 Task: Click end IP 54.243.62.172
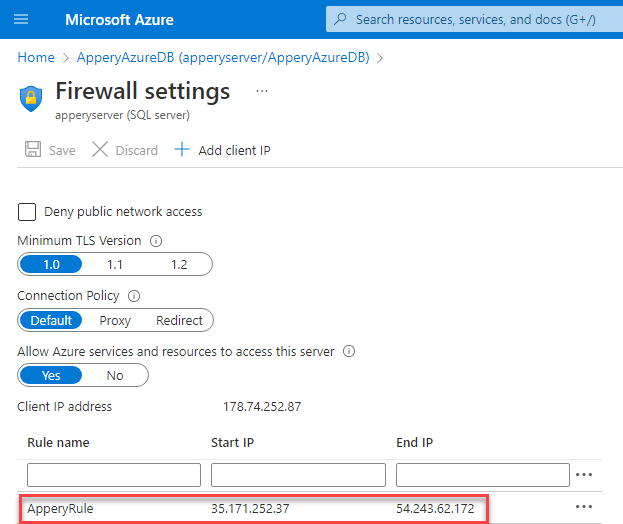[435, 509]
